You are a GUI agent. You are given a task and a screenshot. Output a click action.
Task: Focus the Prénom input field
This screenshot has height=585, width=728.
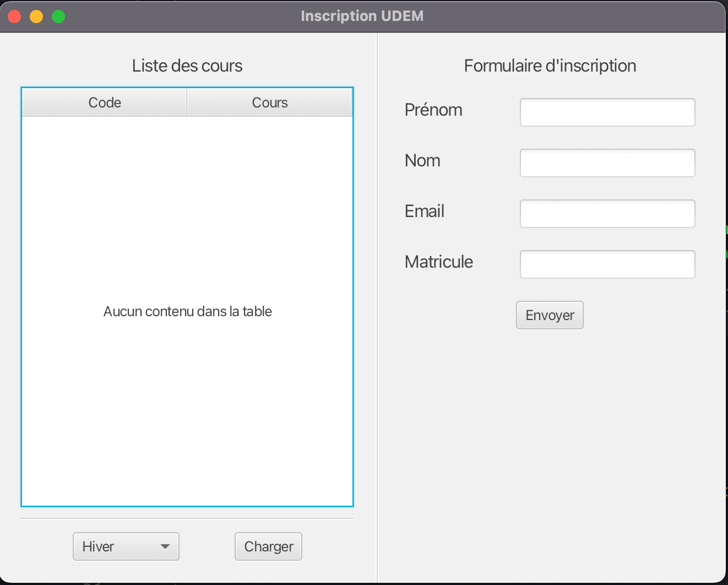point(607,112)
